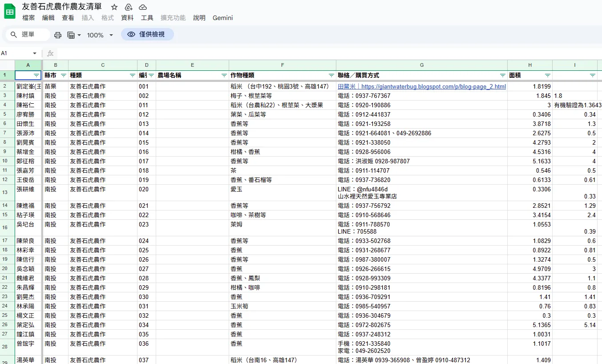
Task: Open the 資料 menu
Action: tap(127, 18)
